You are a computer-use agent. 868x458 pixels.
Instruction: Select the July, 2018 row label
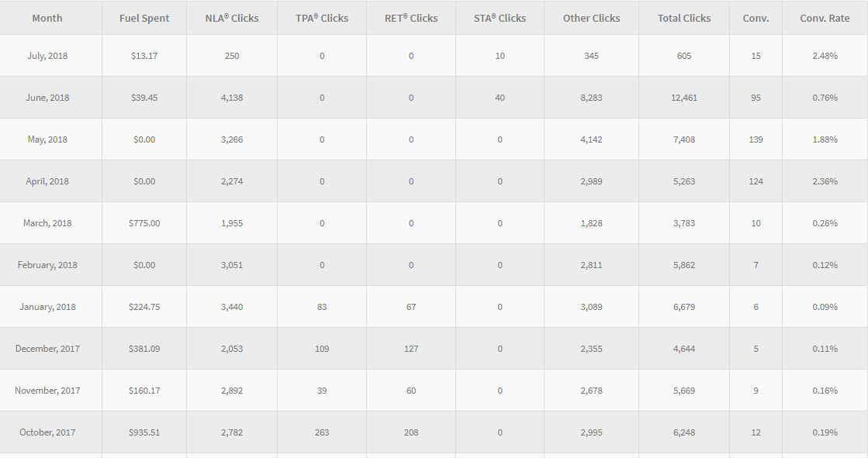(47, 56)
